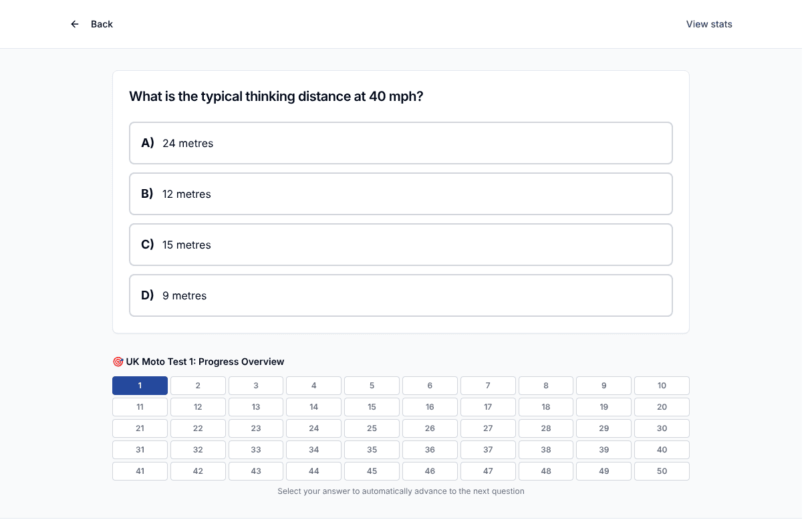Open question 28 in progress grid
Screen dimensions: 812x528
tap(546, 428)
